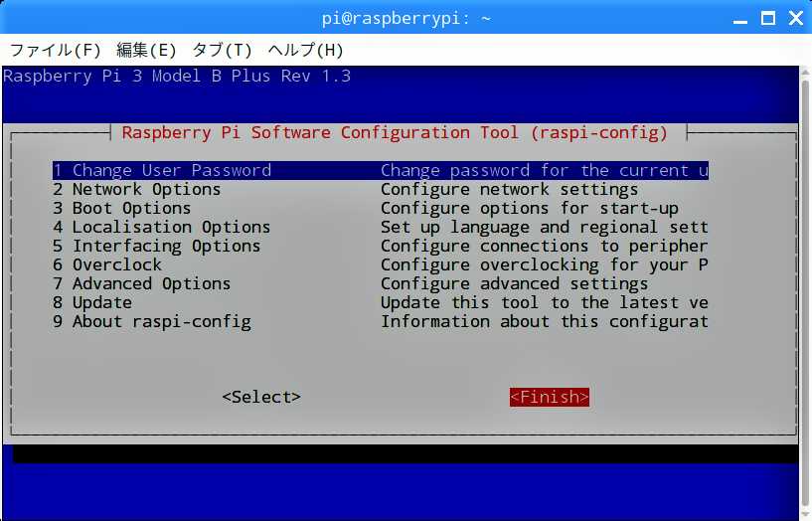Viewport: 812px width, 521px height.
Task: Select Network Options entry
Action: [x=380, y=190]
